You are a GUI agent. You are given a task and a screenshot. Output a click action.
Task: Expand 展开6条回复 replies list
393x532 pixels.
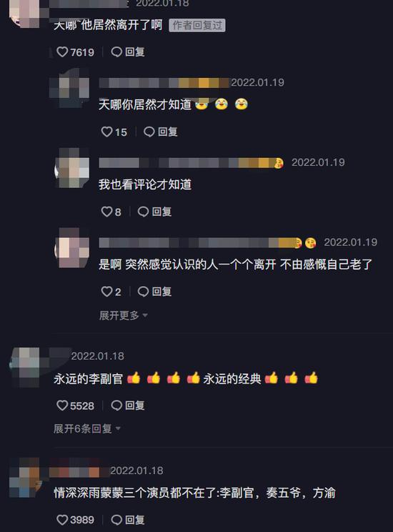click(87, 428)
